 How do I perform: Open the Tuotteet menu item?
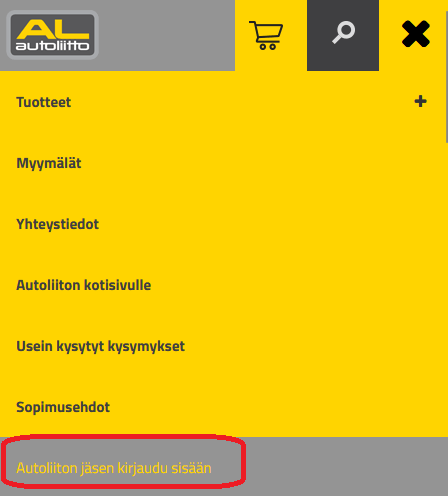coord(44,102)
